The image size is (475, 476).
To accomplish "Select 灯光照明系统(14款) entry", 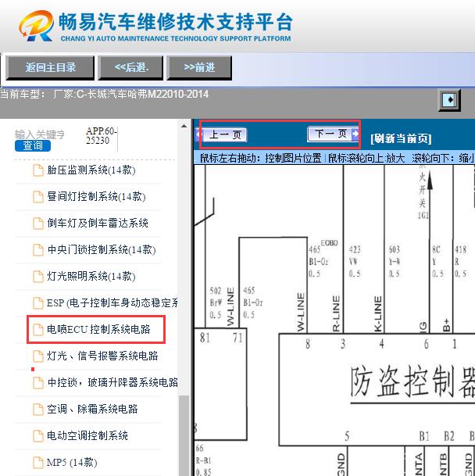I will tap(91, 276).
